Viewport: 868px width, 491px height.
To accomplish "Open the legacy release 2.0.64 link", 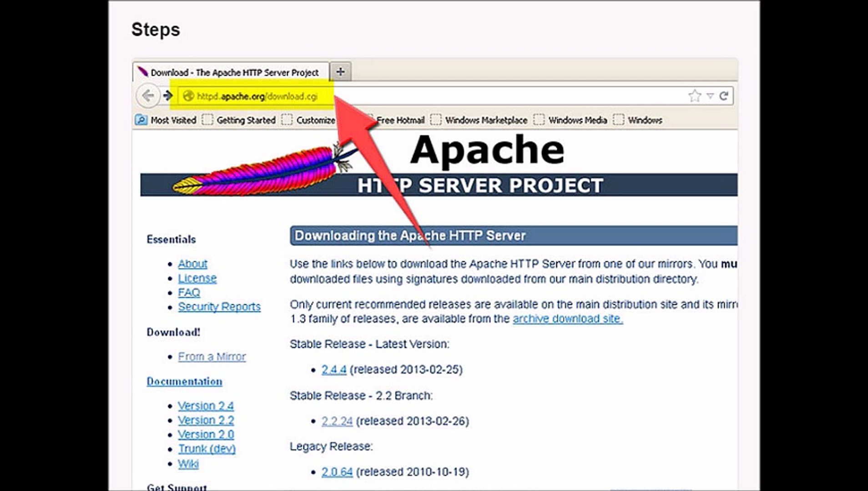I will (x=337, y=471).
